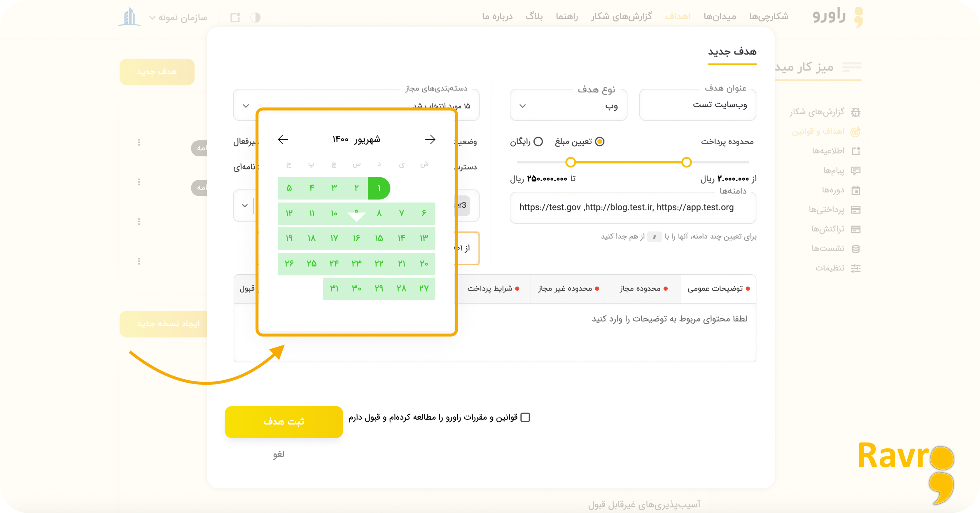Open the 'محدوده مجاز' tab
The width and height of the screenshot is (980, 513).
click(x=643, y=289)
